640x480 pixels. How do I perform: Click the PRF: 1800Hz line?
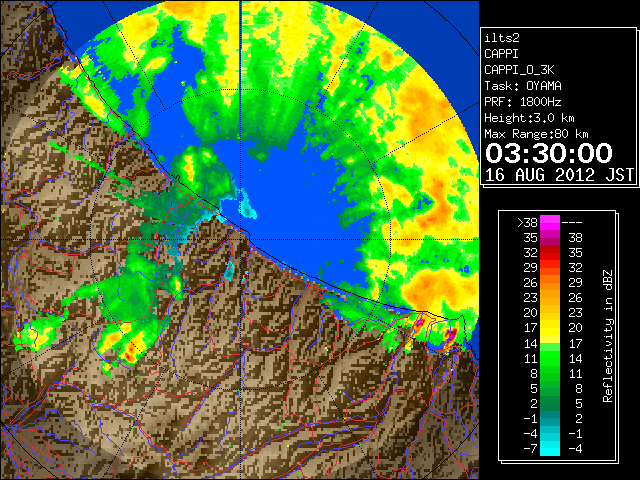tap(523, 102)
